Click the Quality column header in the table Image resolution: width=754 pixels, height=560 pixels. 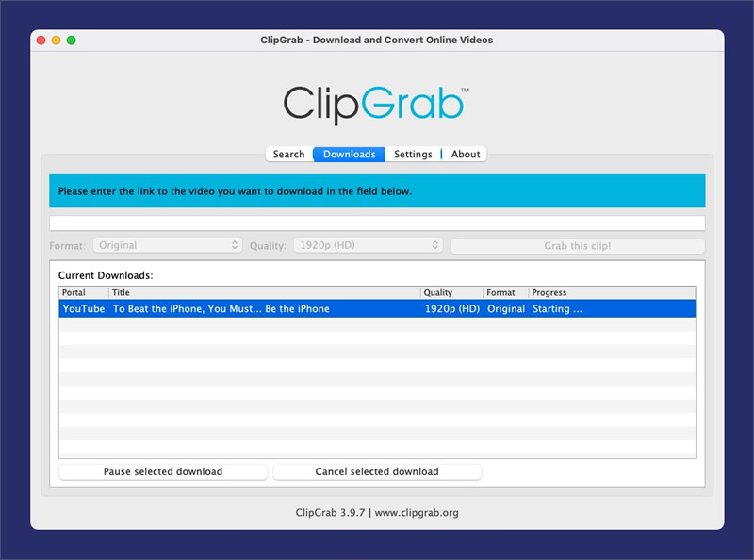(451, 292)
